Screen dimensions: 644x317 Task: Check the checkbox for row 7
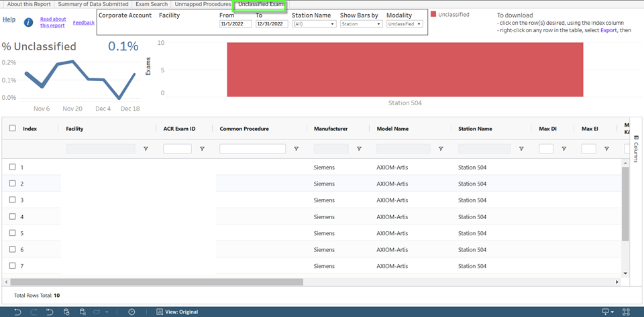click(12, 266)
